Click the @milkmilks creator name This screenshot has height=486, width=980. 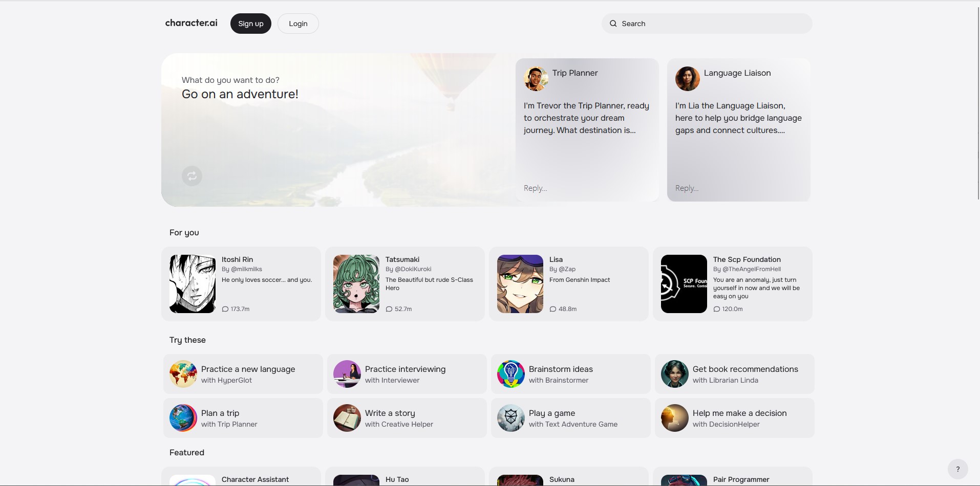pyautogui.click(x=246, y=269)
